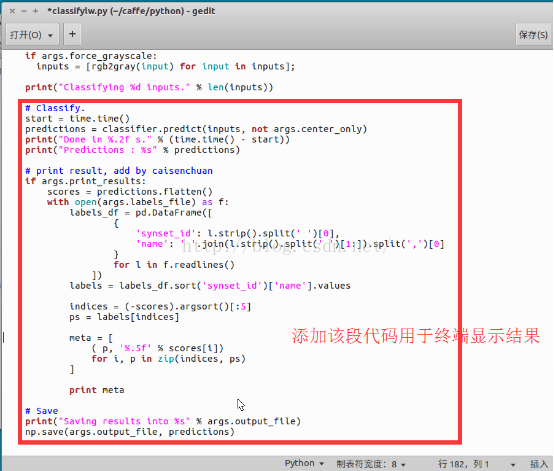Click the 行 182, 列 1 cursor position indicator
Screen dimensions: 554x471
click(464, 464)
